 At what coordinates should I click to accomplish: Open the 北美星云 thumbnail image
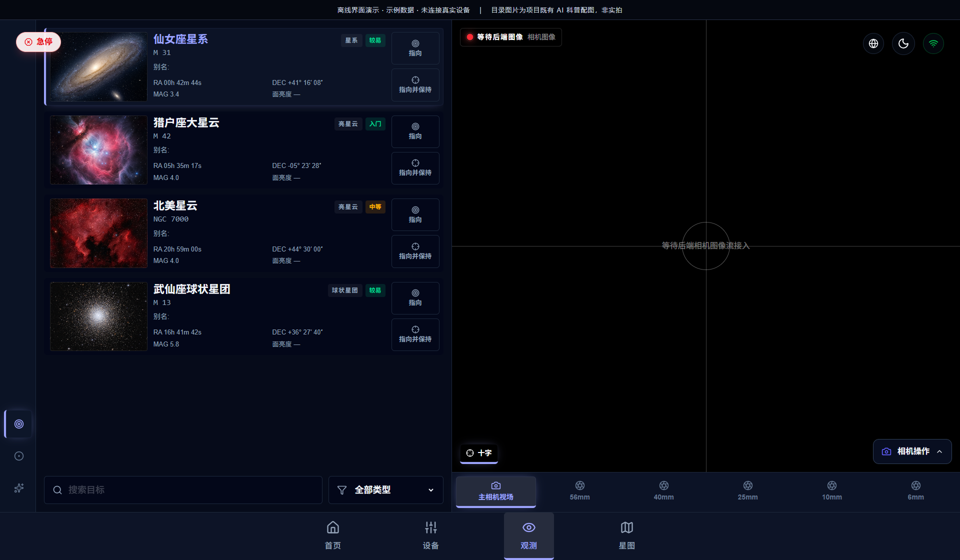click(x=98, y=233)
